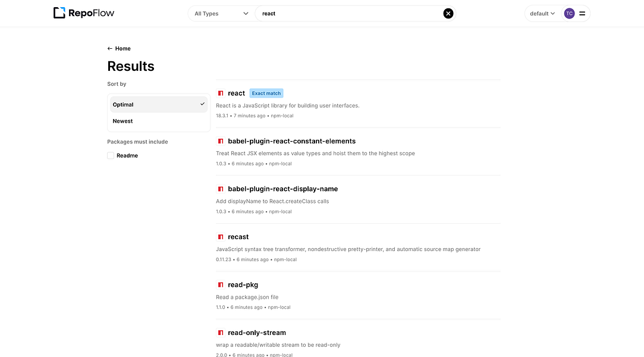Click 'Packages must include' label
The width and height of the screenshot is (644, 357).
[137, 142]
